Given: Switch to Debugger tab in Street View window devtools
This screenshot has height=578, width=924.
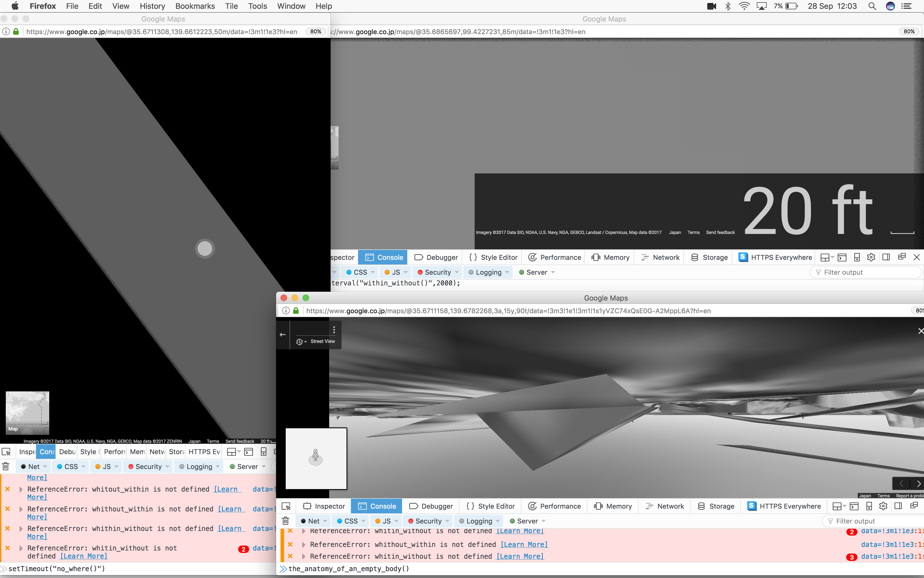Looking at the screenshot, I should (x=431, y=506).
